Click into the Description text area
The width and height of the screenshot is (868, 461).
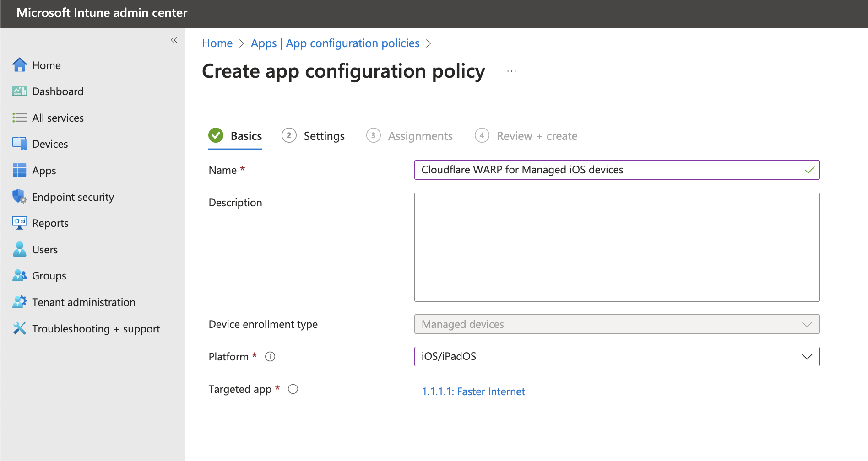pos(617,247)
